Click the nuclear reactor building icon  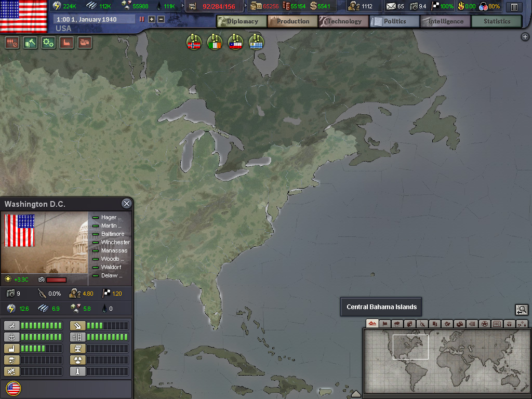pyautogui.click(x=78, y=360)
